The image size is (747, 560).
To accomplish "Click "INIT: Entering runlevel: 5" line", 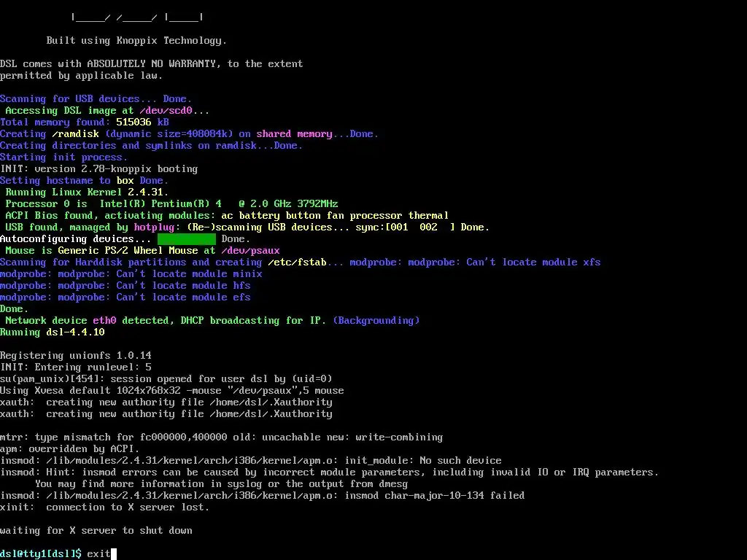I will [x=75, y=367].
